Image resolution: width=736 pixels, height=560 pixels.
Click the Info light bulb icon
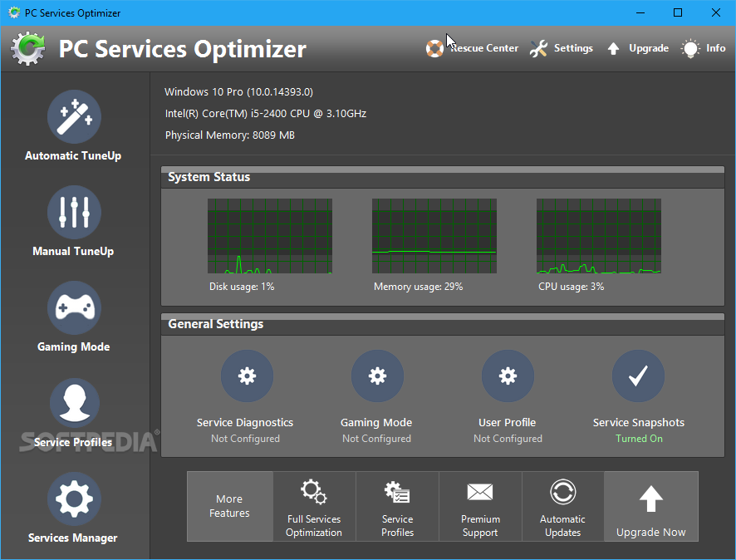690,48
